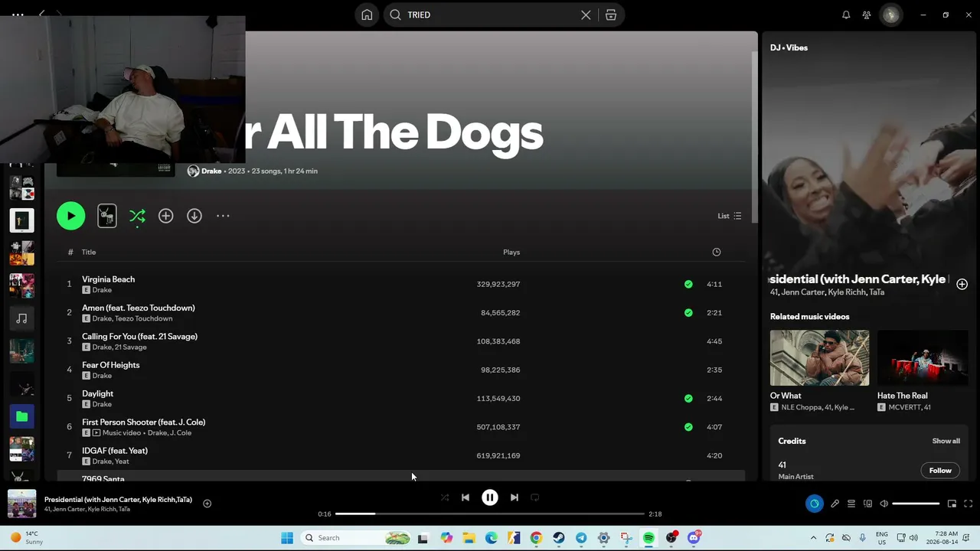Select track Calling For You

coord(400,341)
